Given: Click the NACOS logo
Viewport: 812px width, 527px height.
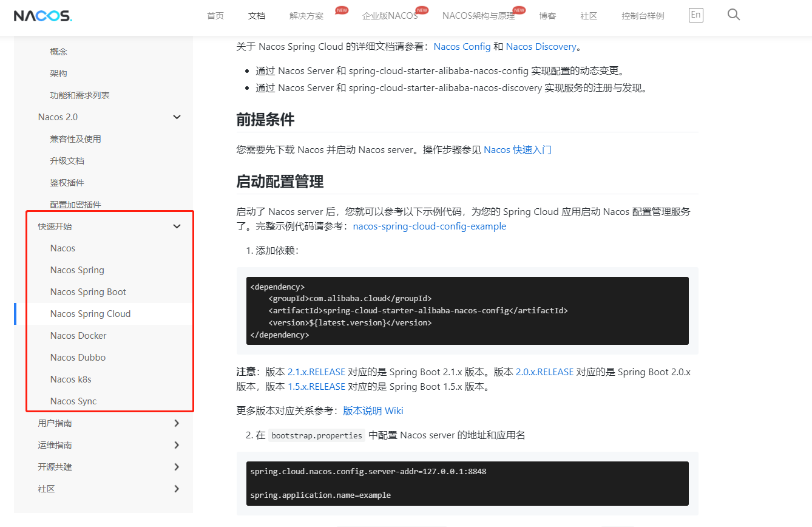Looking at the screenshot, I should point(43,16).
